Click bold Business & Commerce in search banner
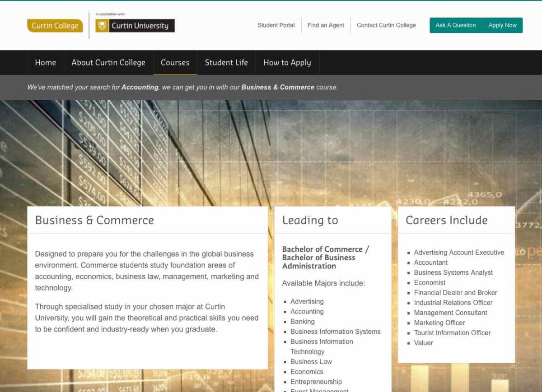This screenshot has height=392, width=542. tap(277, 87)
